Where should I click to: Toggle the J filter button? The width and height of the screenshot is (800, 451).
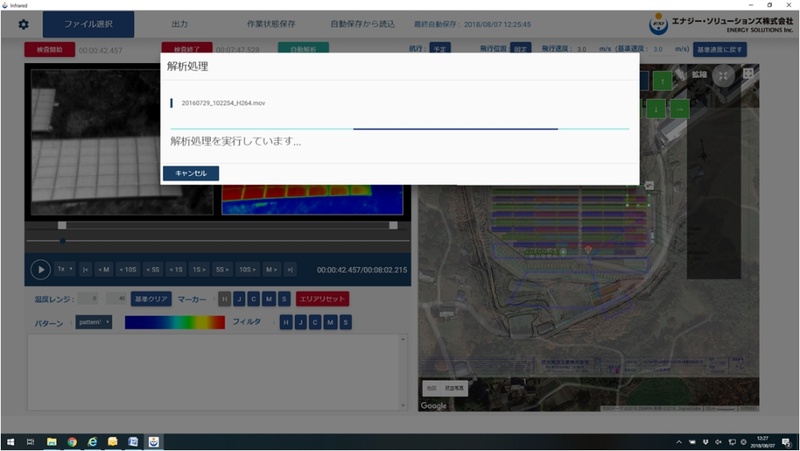click(x=300, y=322)
